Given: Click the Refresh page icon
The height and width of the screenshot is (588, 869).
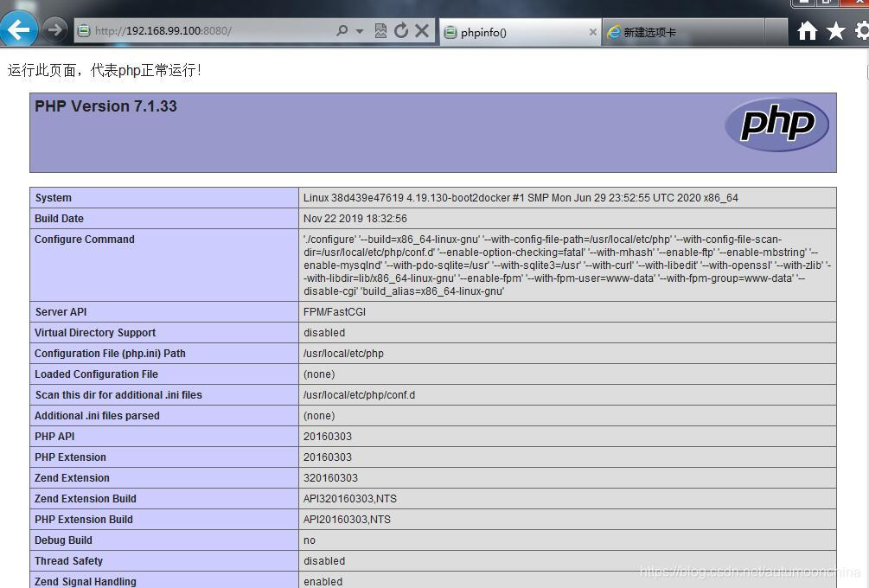Looking at the screenshot, I should pyautogui.click(x=401, y=30).
